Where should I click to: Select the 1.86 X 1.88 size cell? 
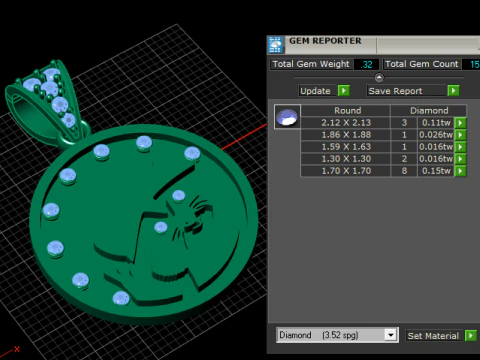pyautogui.click(x=346, y=135)
